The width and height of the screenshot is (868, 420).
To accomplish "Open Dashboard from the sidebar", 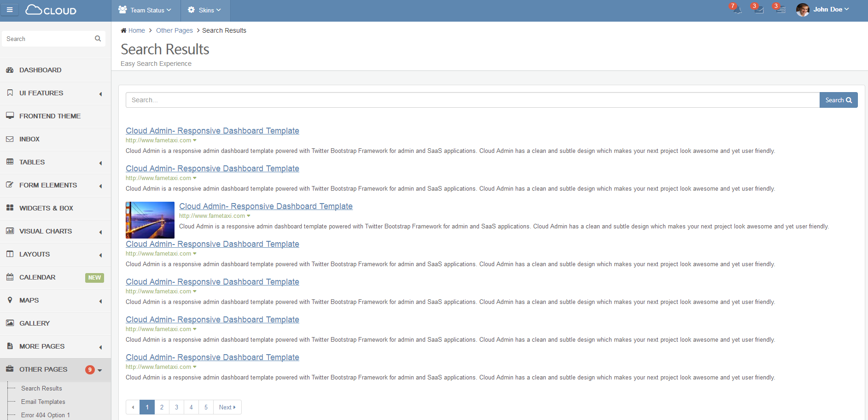I will tap(55, 70).
